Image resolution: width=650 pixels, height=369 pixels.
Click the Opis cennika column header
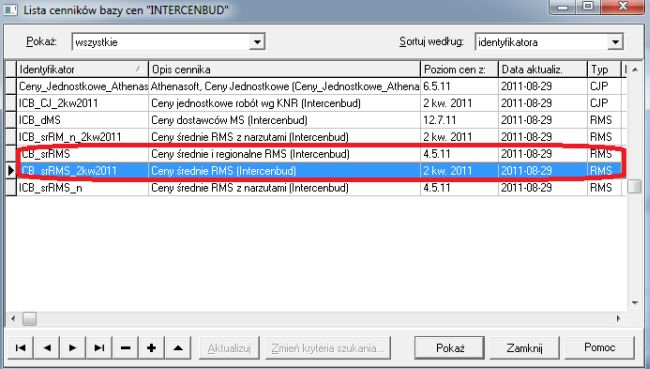(284, 69)
